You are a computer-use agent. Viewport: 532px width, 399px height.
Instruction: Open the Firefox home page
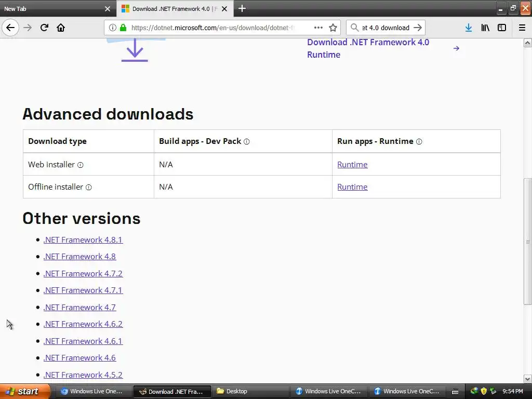(61, 28)
